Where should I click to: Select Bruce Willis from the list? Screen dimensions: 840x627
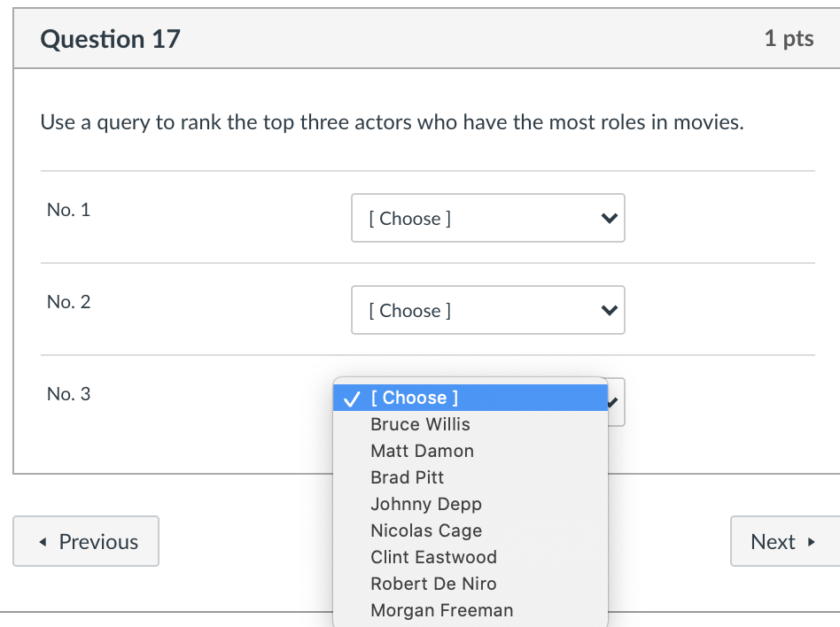click(420, 424)
